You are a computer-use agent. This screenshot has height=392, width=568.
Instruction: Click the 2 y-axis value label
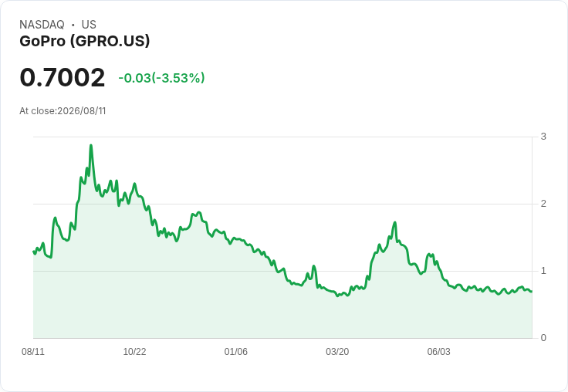point(543,204)
